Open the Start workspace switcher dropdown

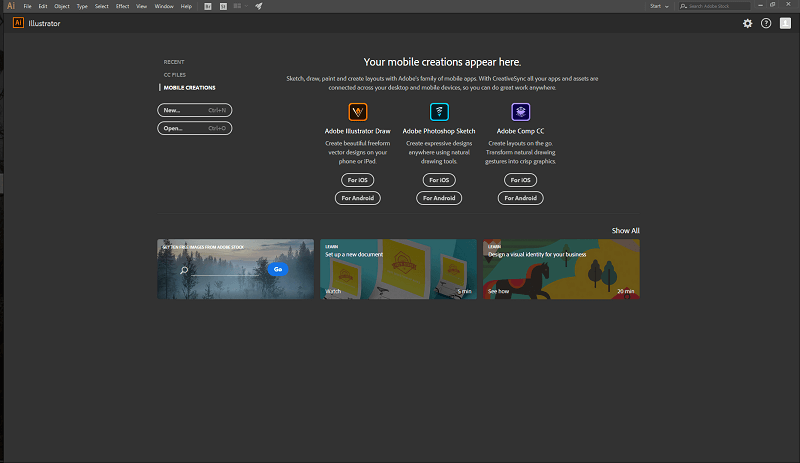click(x=659, y=6)
